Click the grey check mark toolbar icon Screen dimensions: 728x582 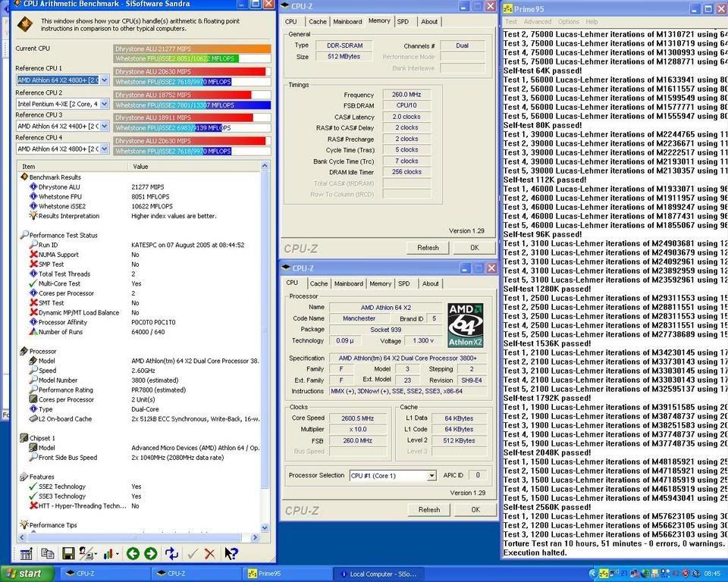coord(193,553)
